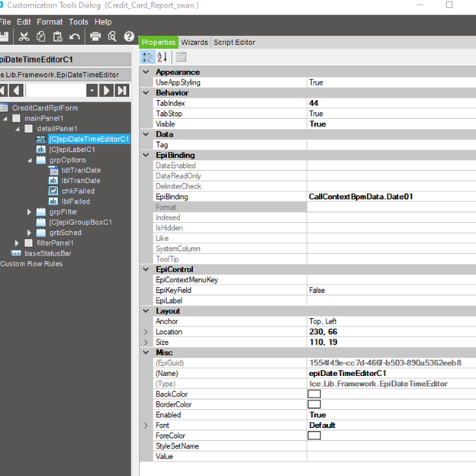Click the Undo arrow toolbar icon

(75, 37)
